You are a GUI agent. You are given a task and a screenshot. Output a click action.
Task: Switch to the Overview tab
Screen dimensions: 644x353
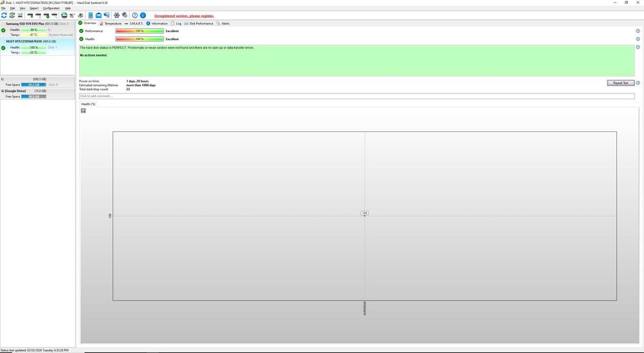click(x=88, y=23)
